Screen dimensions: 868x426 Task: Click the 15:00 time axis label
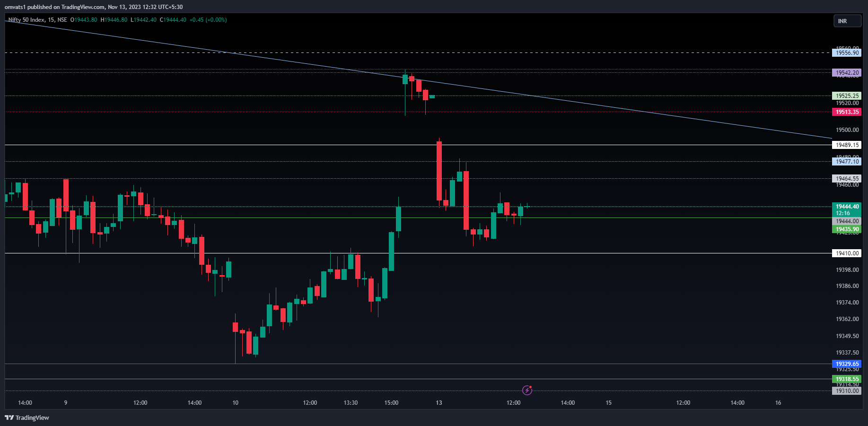point(392,403)
